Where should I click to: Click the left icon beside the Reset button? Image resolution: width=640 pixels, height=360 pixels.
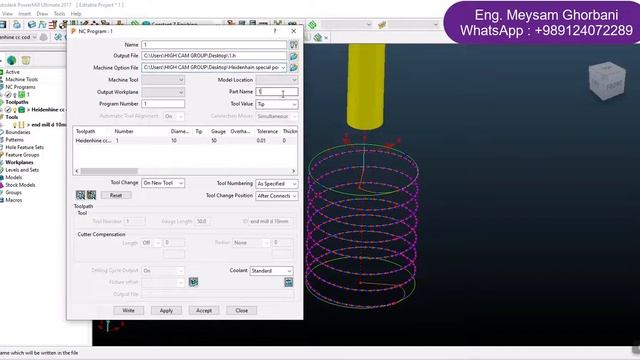[x=80, y=195]
